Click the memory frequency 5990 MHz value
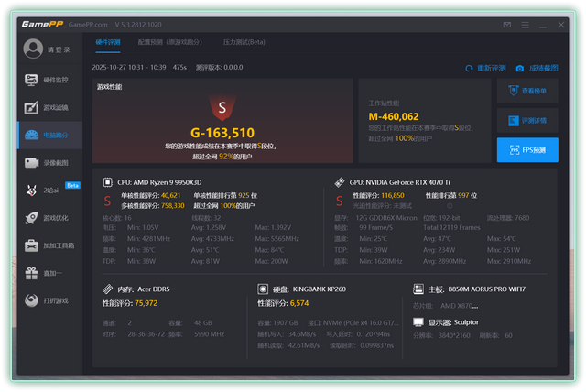Image resolution: width=586 pixels, height=392 pixels. [209, 333]
